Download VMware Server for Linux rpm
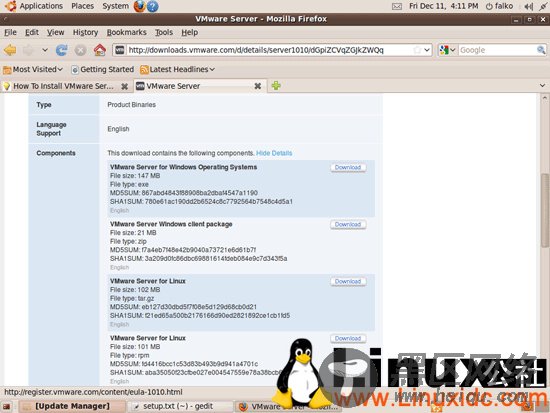This screenshot has height=413, width=550. point(348,338)
